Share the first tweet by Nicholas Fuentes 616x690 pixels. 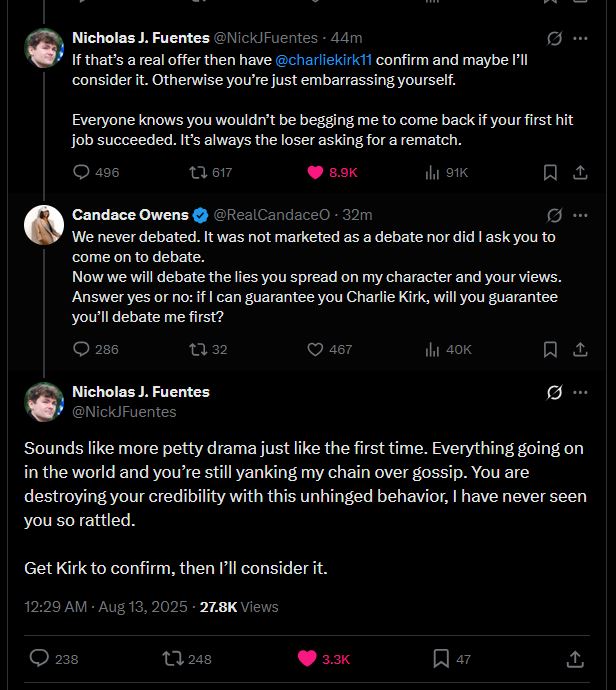[x=579, y=172]
